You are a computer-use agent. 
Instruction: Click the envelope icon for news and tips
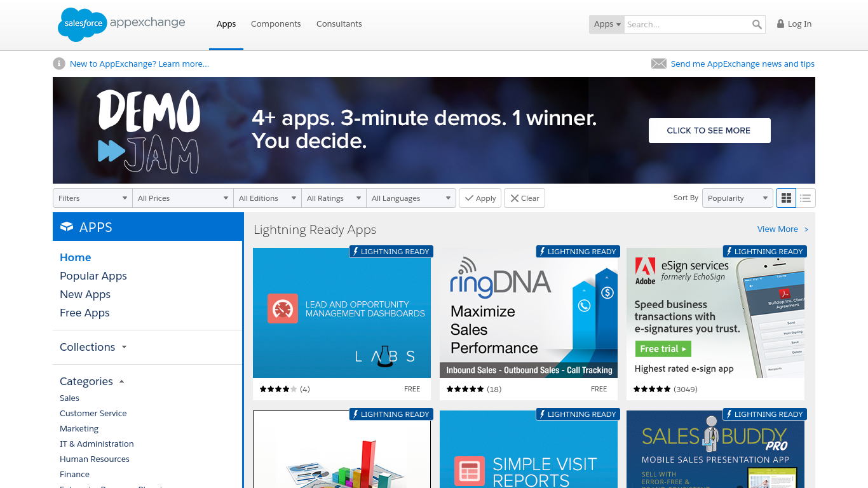[x=659, y=64]
